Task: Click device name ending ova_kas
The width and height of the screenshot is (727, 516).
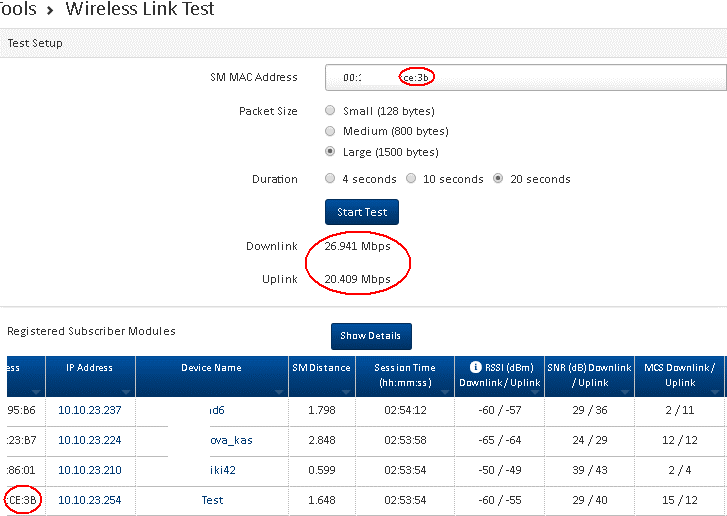Action: (x=231, y=440)
